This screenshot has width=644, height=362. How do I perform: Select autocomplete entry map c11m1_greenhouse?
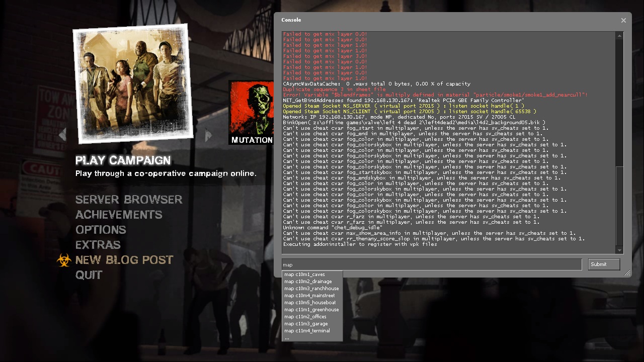point(312,310)
